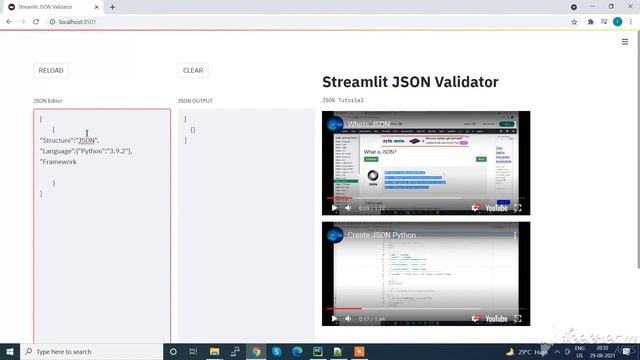Click channel avatar on What is JSON video
The height and width of the screenshot is (360, 640).
[335, 124]
